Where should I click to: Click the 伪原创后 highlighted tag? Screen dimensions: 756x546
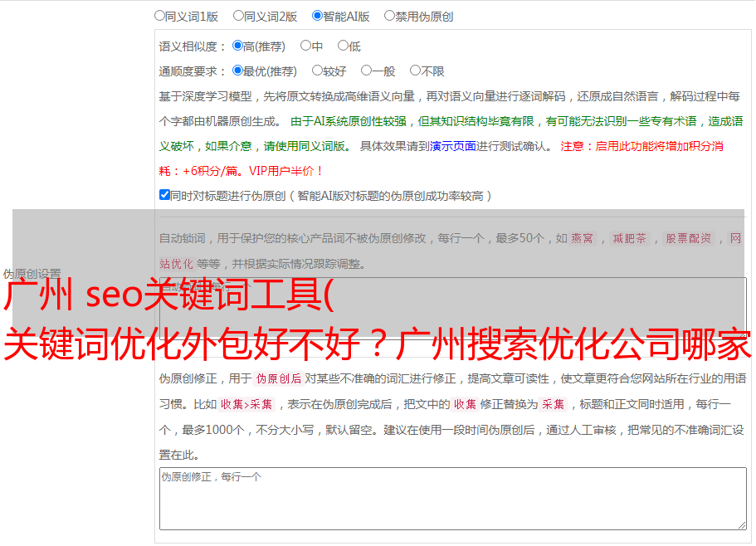279,378
